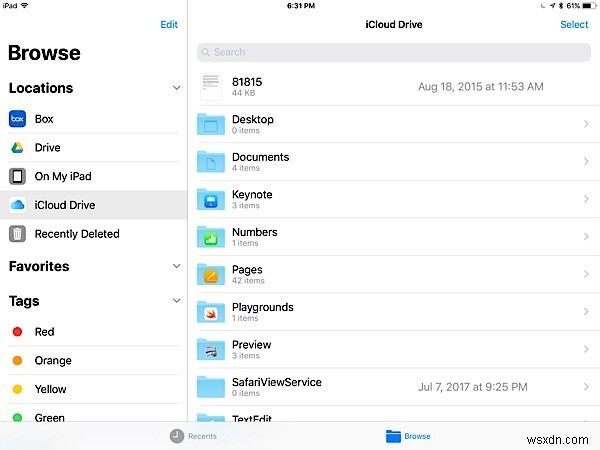Tap the chevron on the Playgrounds row
The width and height of the screenshot is (600, 450).
(x=586, y=311)
